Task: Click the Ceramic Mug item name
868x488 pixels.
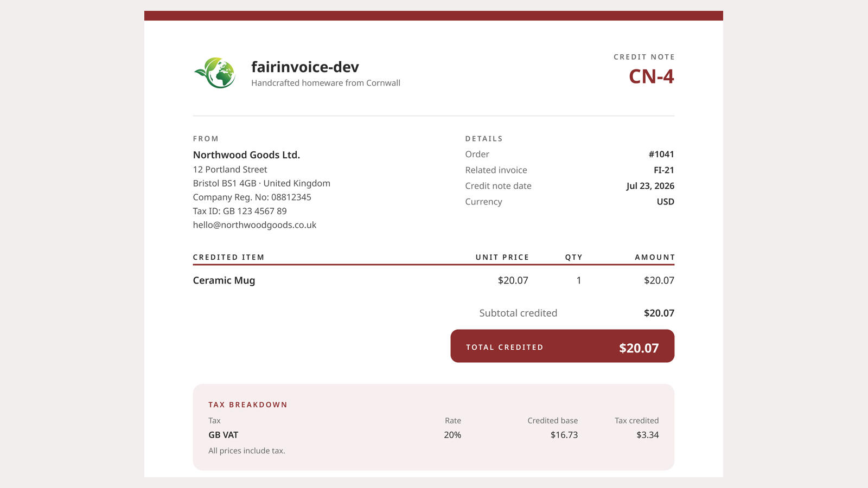Action: (224, 280)
